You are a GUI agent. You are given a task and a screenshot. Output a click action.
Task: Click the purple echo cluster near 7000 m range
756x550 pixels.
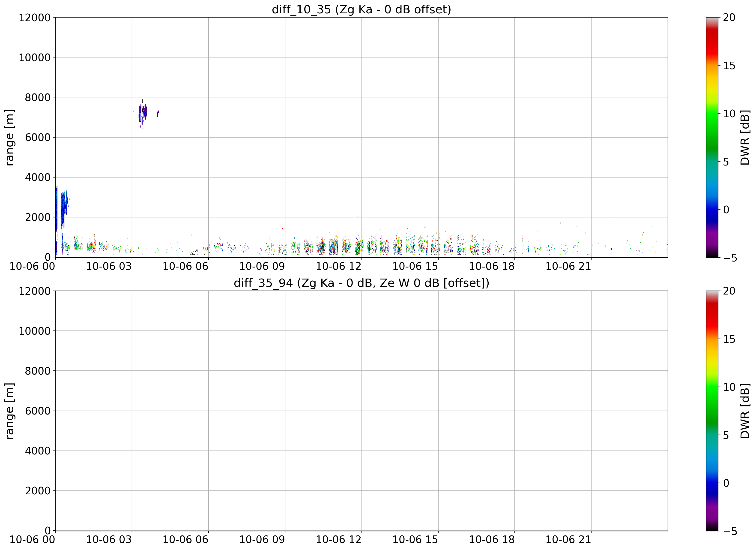point(143,113)
